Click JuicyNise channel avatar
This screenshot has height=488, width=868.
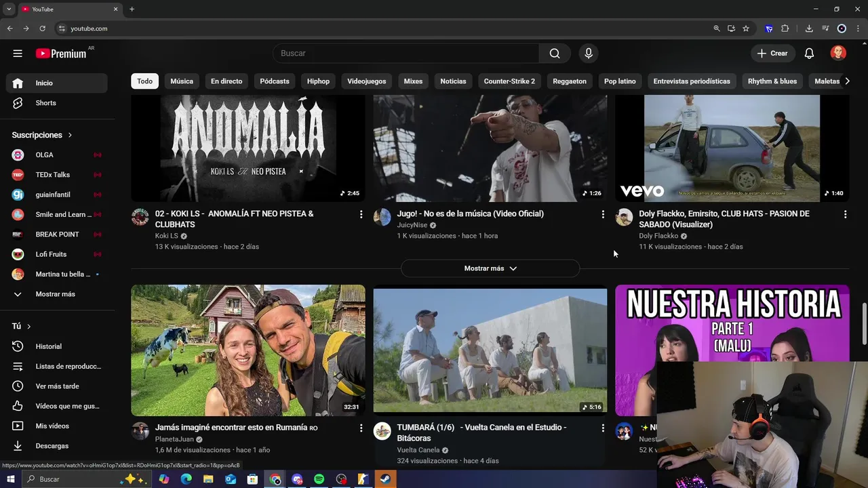click(x=382, y=217)
